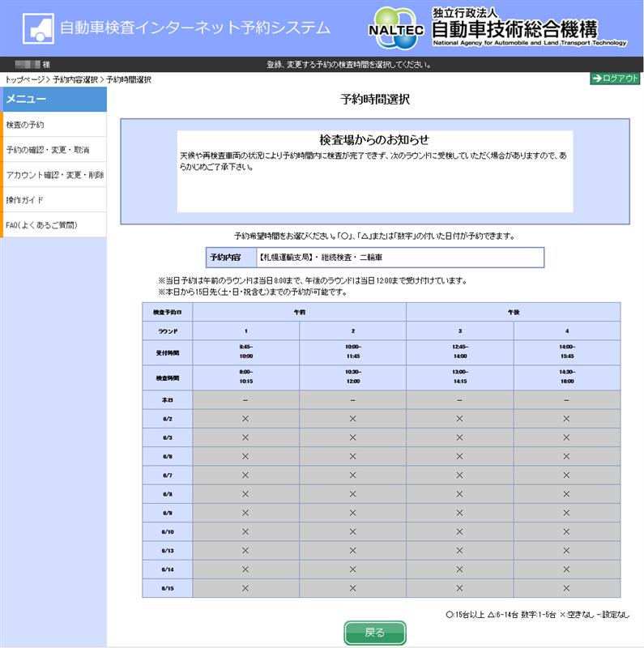Click the 本日 row label
Viewport: 644px width, 648px height.
tap(168, 400)
